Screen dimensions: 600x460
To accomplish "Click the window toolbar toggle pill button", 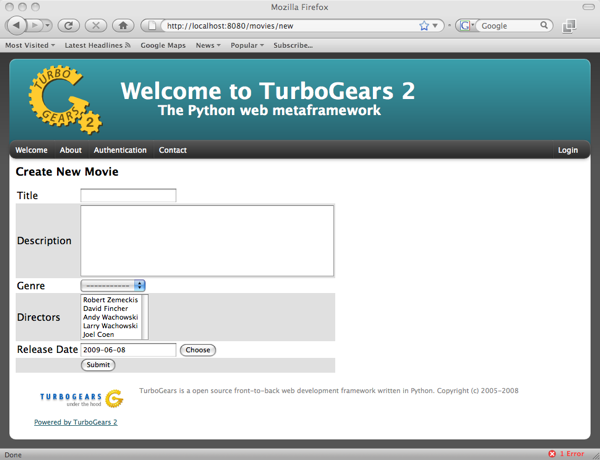I will tap(588, 7).
